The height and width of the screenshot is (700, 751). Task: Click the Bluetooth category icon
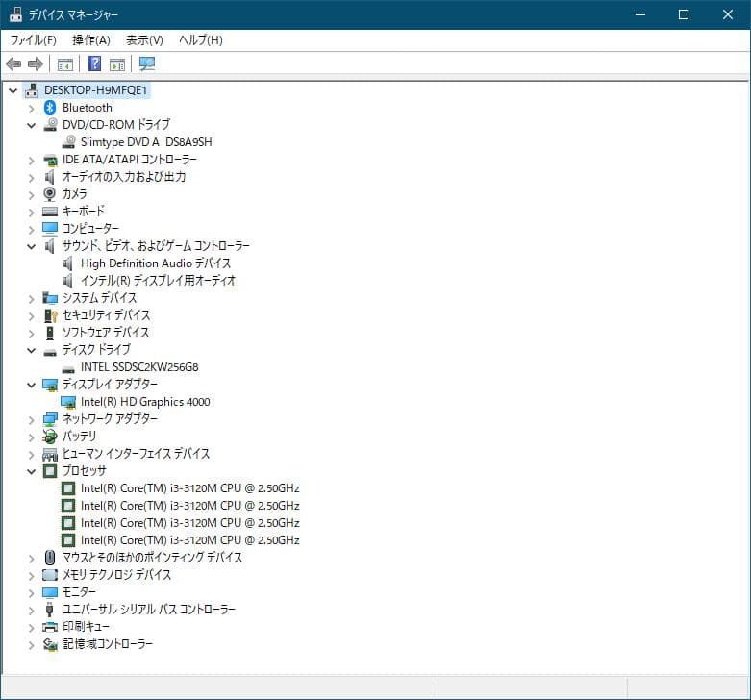(x=50, y=108)
